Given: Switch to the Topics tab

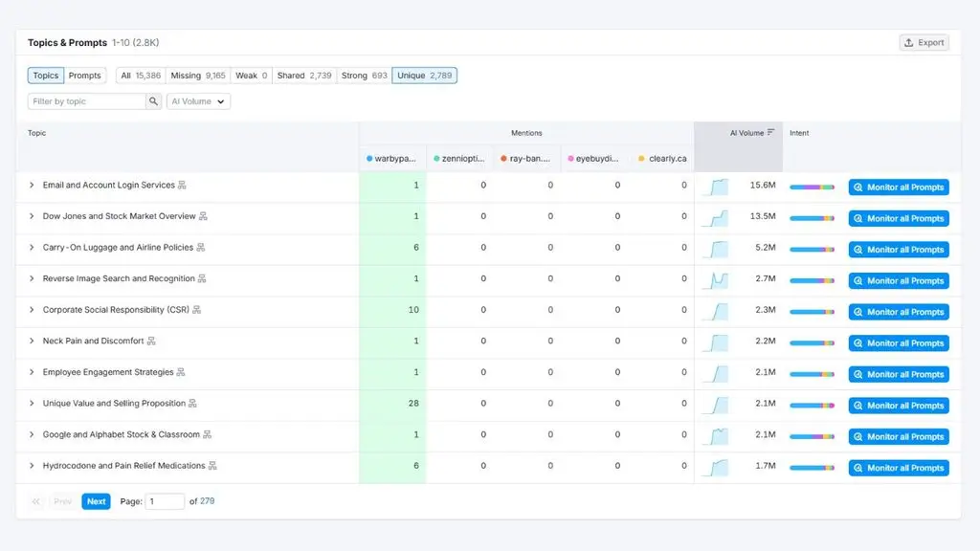Looking at the screenshot, I should pyautogui.click(x=46, y=76).
